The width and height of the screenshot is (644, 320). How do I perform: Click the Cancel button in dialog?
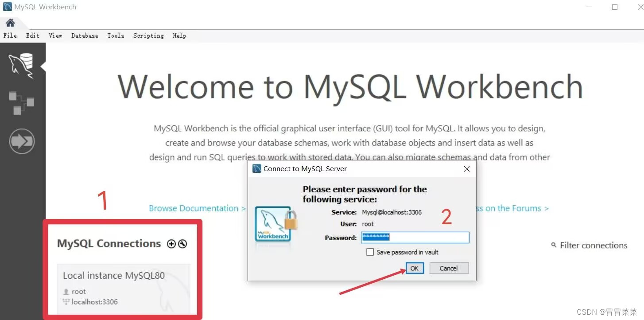click(x=449, y=268)
